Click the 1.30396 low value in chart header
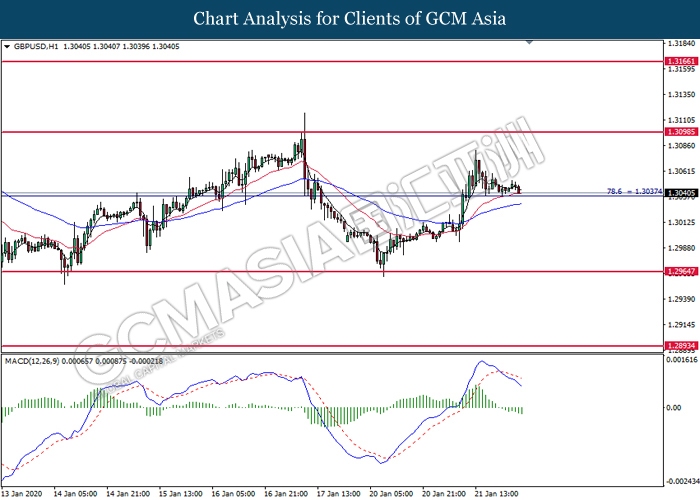The image size is (700, 500). pos(136,46)
